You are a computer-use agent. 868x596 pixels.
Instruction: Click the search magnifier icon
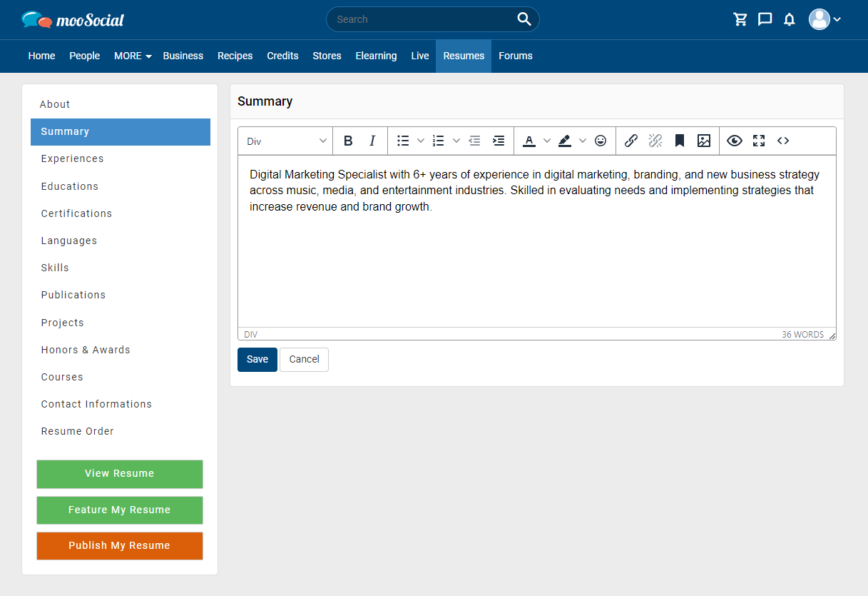pyautogui.click(x=524, y=19)
